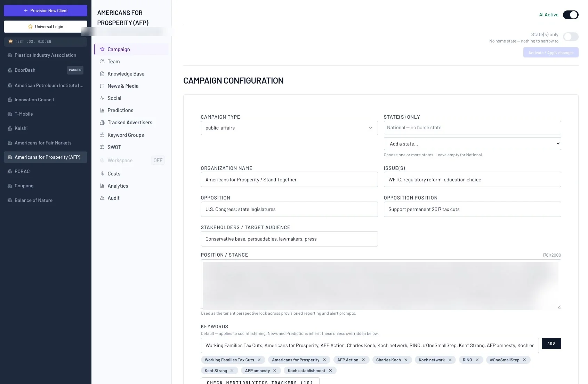Click the ADD keyword button

[x=551, y=344]
